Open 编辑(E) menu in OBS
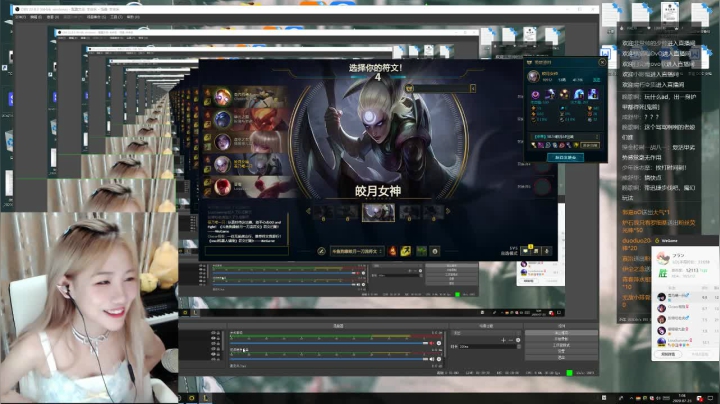Screen dimensions: 720x404 (x=36, y=17)
